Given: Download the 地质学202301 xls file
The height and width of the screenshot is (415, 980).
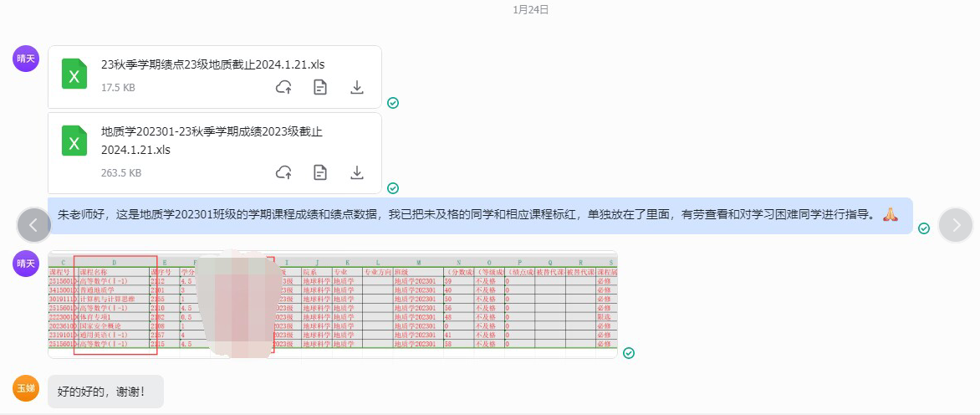Looking at the screenshot, I should [356, 172].
